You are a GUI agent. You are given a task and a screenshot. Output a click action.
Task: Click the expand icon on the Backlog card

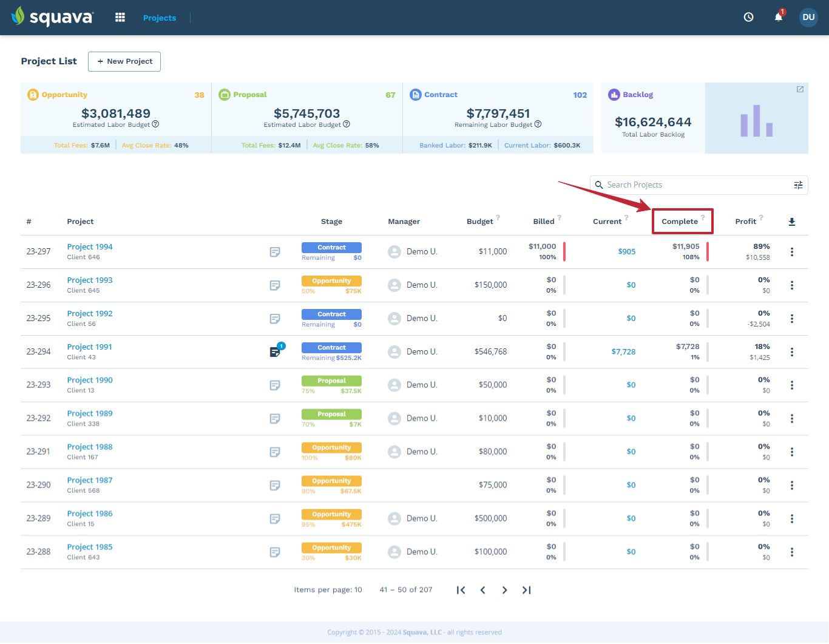(800, 89)
